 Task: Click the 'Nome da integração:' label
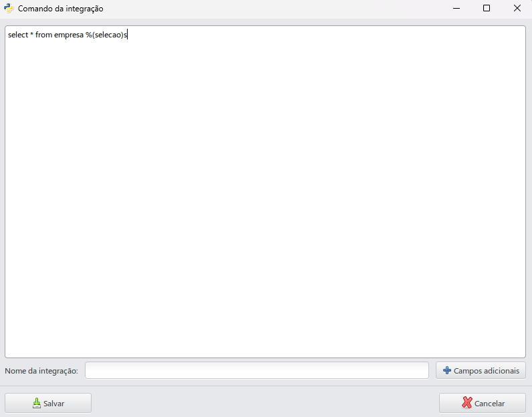pyautogui.click(x=41, y=371)
